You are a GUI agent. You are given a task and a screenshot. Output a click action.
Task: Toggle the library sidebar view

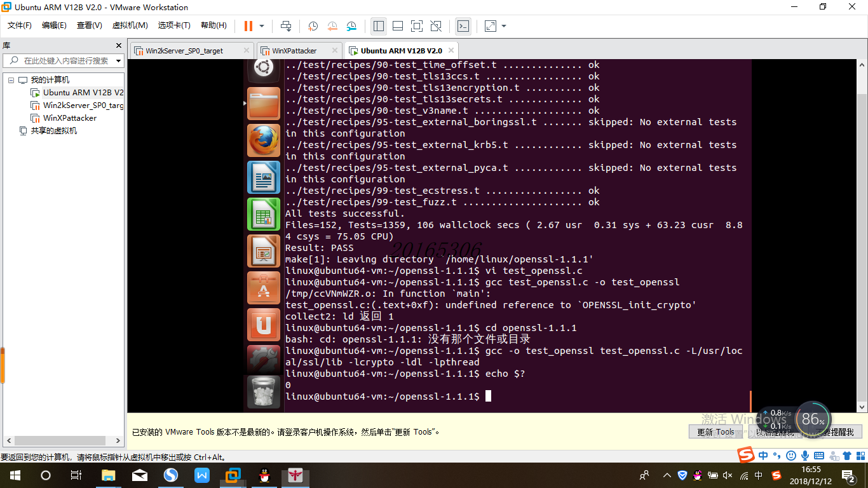(379, 26)
